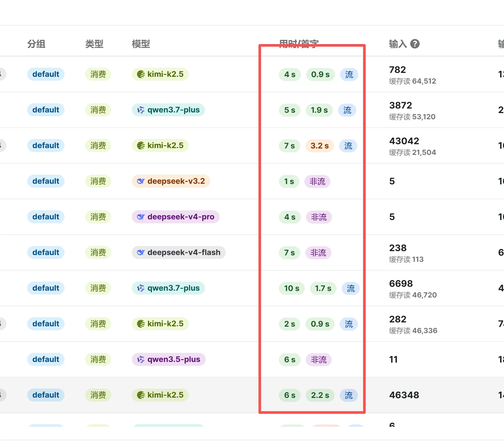Click the input value 11
Screen dimensions: 504x442
coord(393,359)
